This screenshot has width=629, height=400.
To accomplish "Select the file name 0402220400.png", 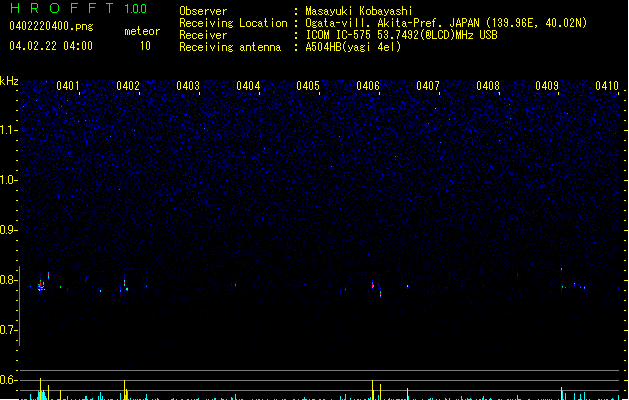I will click(x=51, y=27).
